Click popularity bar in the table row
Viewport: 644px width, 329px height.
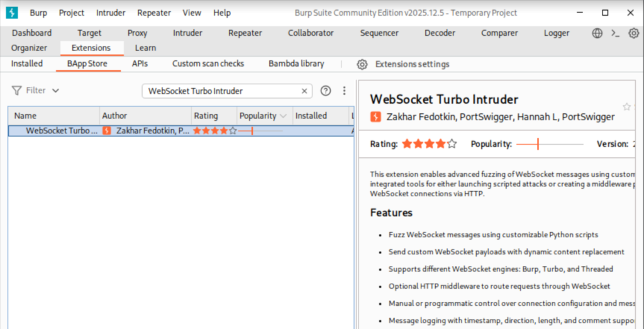pyautogui.click(x=260, y=131)
